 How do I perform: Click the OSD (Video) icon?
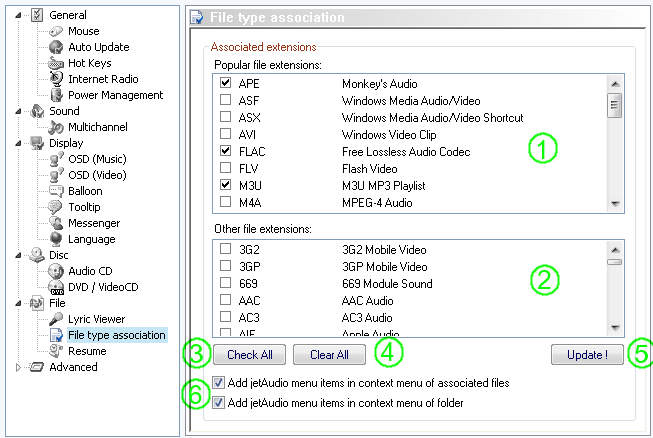pyautogui.click(x=56, y=175)
